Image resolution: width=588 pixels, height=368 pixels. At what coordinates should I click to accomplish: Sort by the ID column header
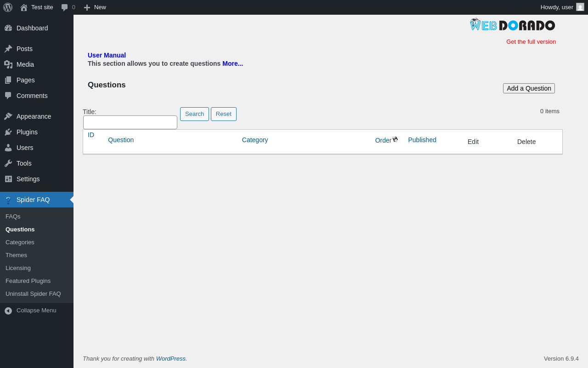(91, 135)
